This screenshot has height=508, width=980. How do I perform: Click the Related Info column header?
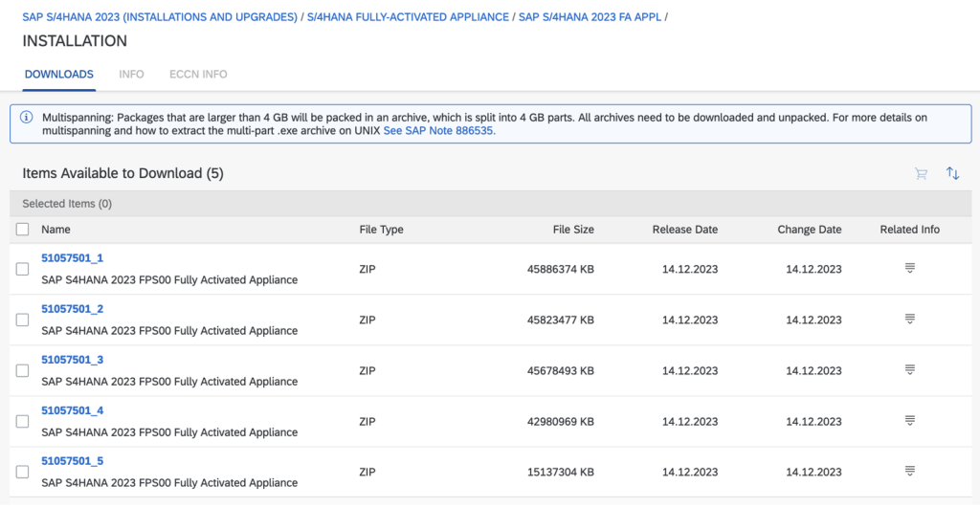910,230
